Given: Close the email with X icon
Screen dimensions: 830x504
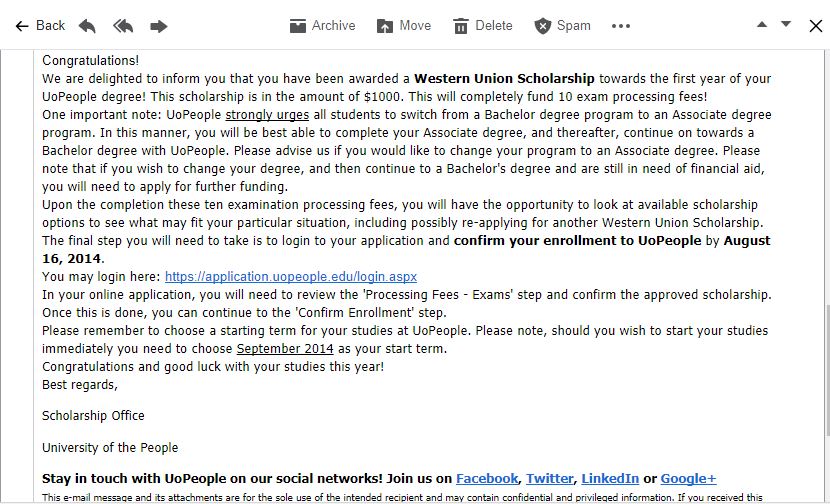Looking at the screenshot, I should (815, 26).
